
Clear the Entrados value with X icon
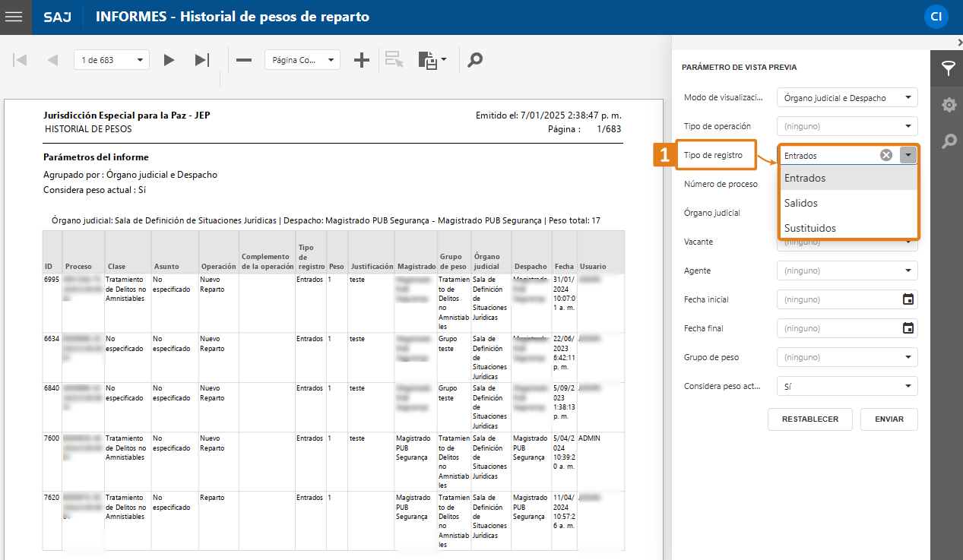(x=886, y=155)
